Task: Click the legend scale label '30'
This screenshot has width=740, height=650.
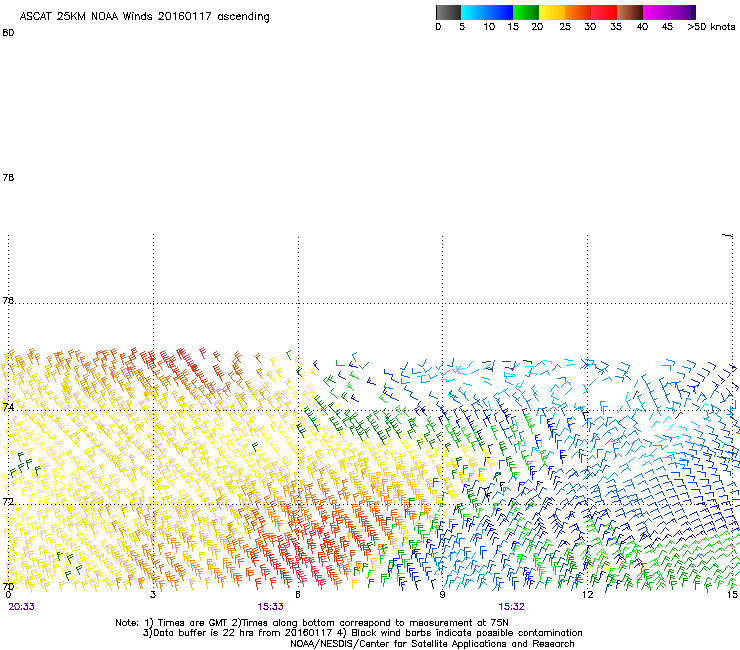Action: tap(590, 27)
